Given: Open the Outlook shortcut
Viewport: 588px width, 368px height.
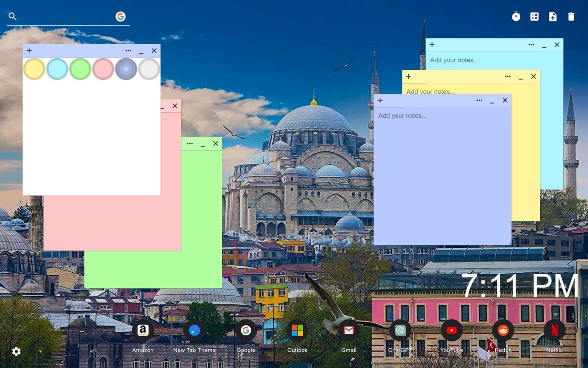Looking at the screenshot, I should (297, 330).
